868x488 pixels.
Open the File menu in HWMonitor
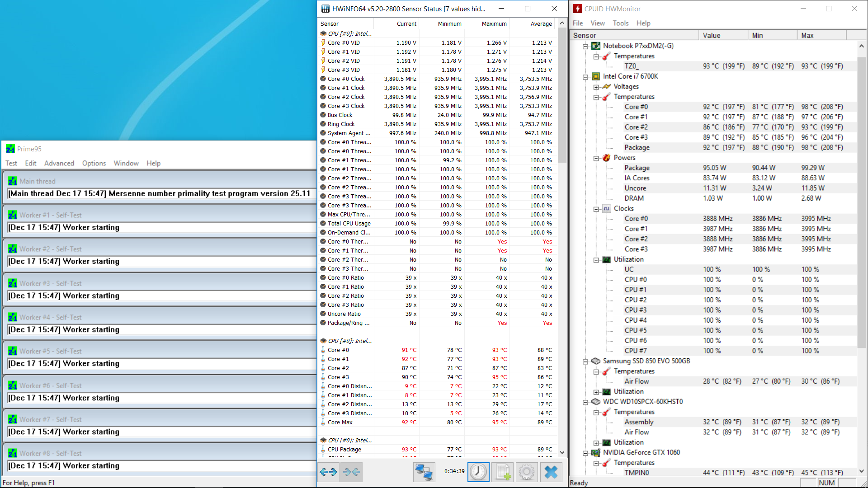tap(578, 23)
